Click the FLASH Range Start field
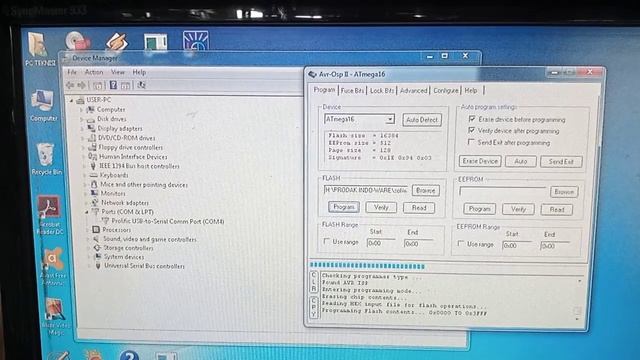Image resolution: width=640 pixels, height=360 pixels. 381,243
